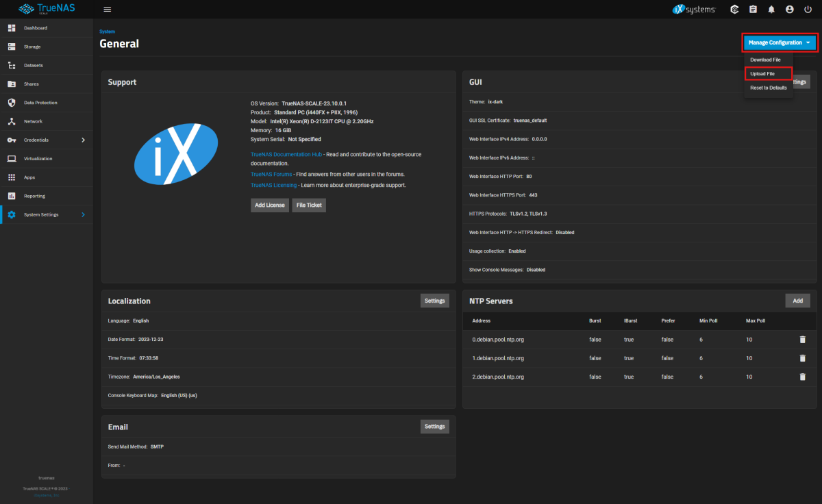Click the Add License button
Screen dimensions: 822x504
tap(270, 205)
